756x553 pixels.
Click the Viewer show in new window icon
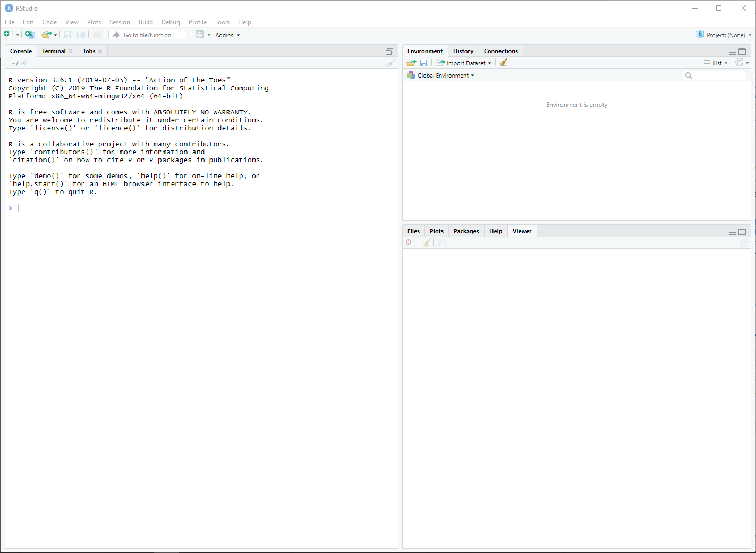click(x=441, y=243)
